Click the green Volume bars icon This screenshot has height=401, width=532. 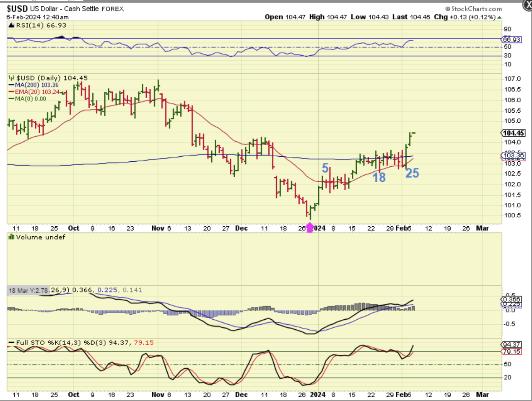pyautogui.click(x=11, y=237)
